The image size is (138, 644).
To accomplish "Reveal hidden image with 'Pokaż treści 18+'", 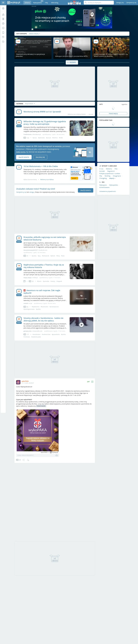I will pos(81,297).
